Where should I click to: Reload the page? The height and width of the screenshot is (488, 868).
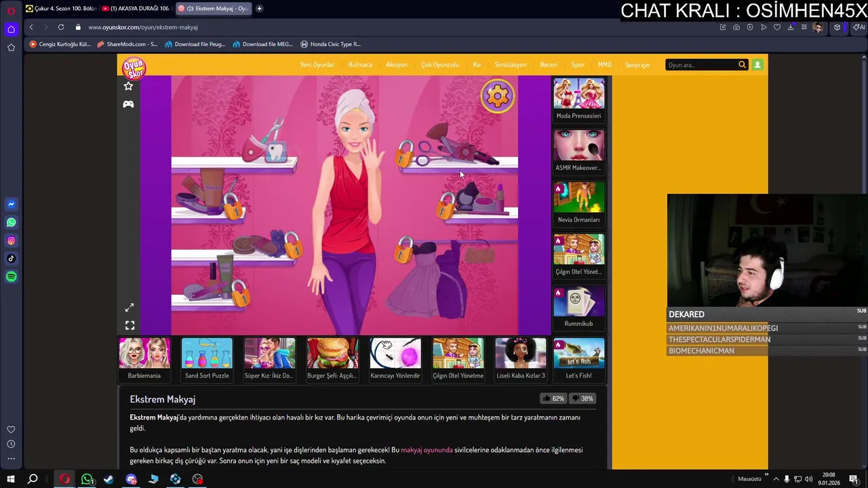61,27
